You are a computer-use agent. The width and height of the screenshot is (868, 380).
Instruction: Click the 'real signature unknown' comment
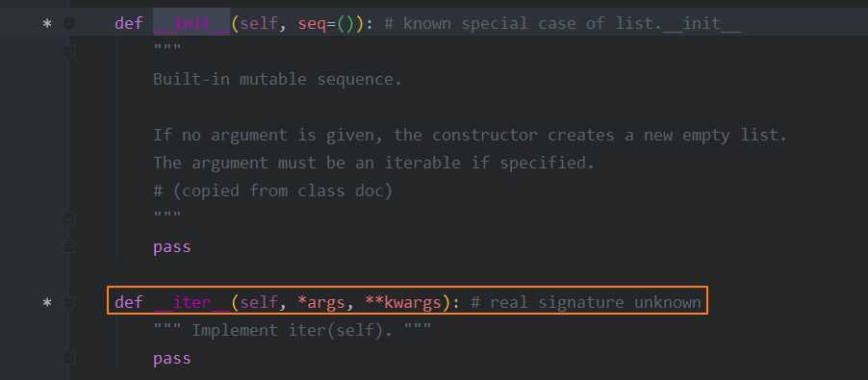pyautogui.click(x=586, y=303)
